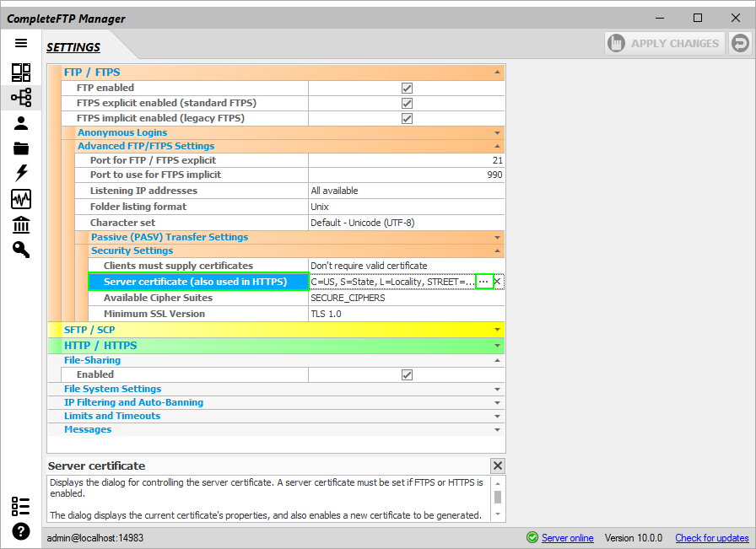Select the Available Cipher Suites row label
The height and width of the screenshot is (549, 756).
[x=158, y=298]
